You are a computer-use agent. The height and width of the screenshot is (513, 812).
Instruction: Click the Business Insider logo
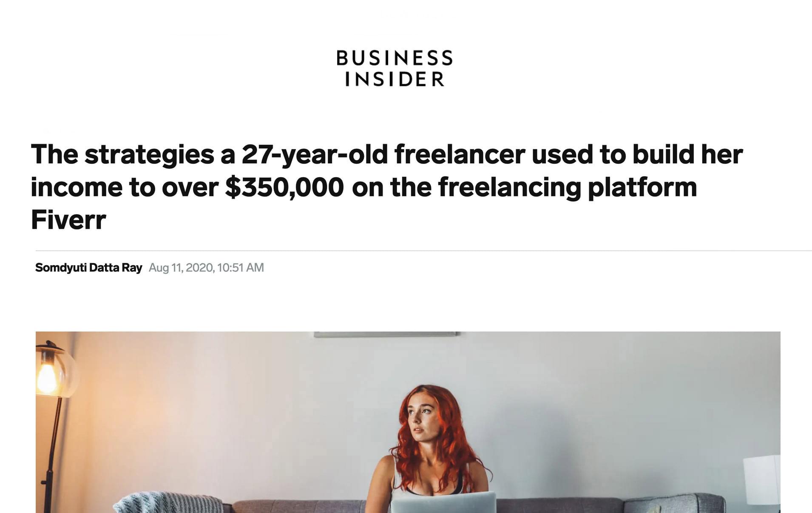[395, 68]
